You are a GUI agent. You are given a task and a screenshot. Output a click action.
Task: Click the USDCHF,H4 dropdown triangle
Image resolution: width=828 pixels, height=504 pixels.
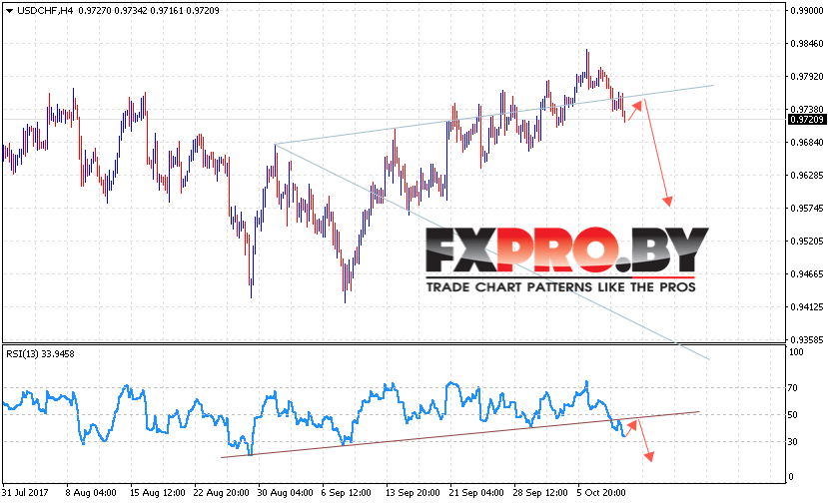(10, 11)
